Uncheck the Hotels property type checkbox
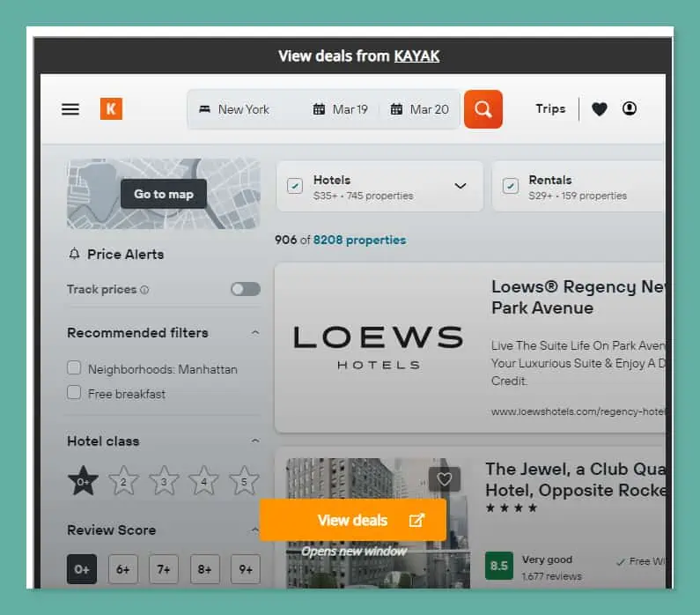 295,186
